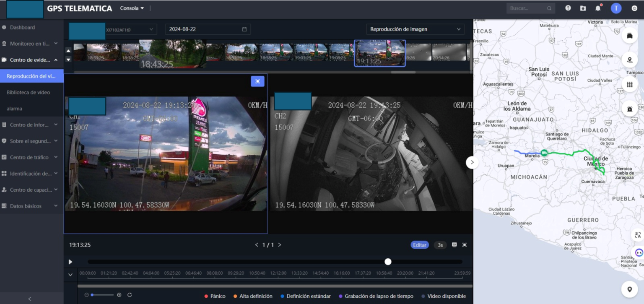
Task: Open the notifications bell
Action: click(598, 8)
